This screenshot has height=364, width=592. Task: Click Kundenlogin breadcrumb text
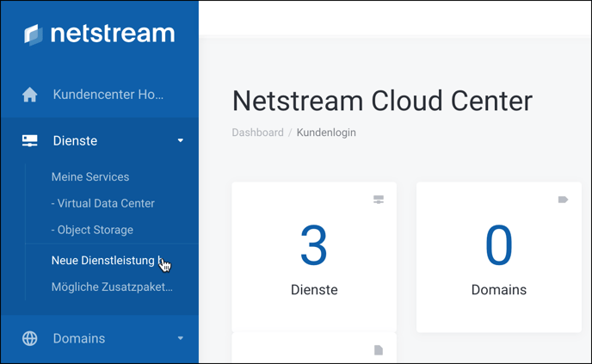click(326, 133)
